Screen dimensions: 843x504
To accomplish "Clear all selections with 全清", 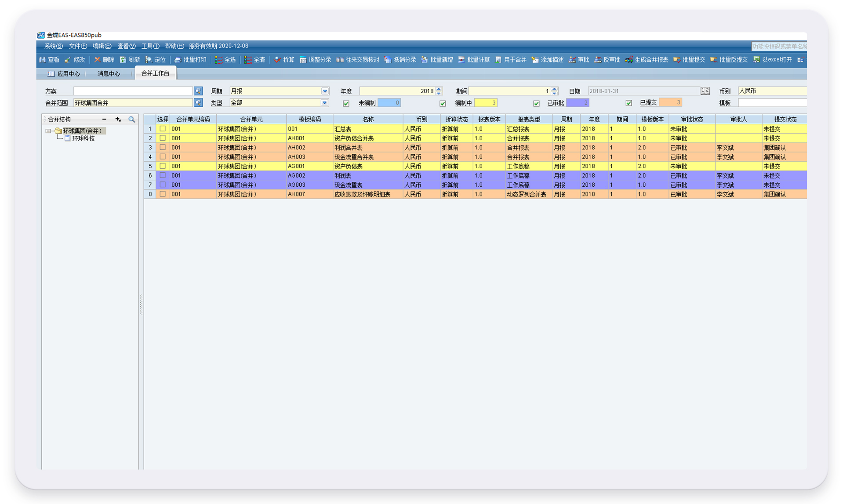I will coord(255,60).
